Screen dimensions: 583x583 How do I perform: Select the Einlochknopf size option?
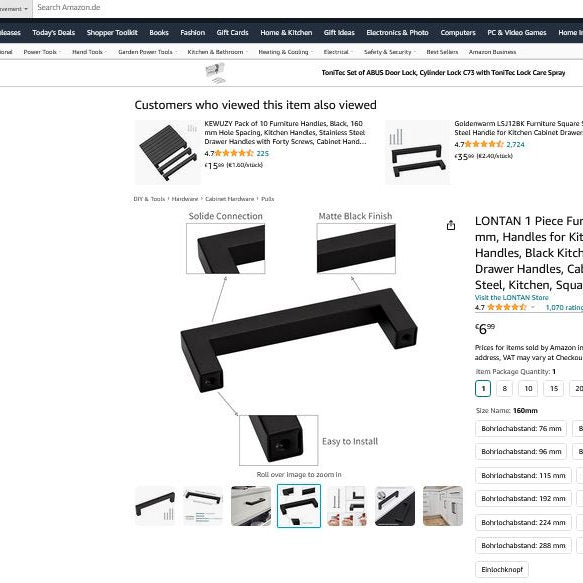tap(502, 570)
